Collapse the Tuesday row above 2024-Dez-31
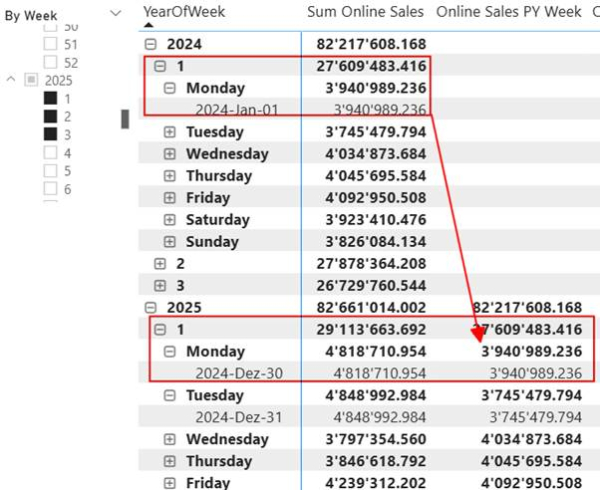The height and width of the screenshot is (490, 600). click(169, 396)
